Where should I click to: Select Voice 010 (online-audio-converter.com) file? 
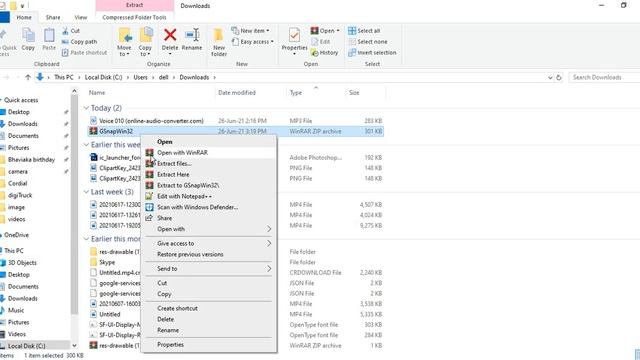tap(236, 121)
